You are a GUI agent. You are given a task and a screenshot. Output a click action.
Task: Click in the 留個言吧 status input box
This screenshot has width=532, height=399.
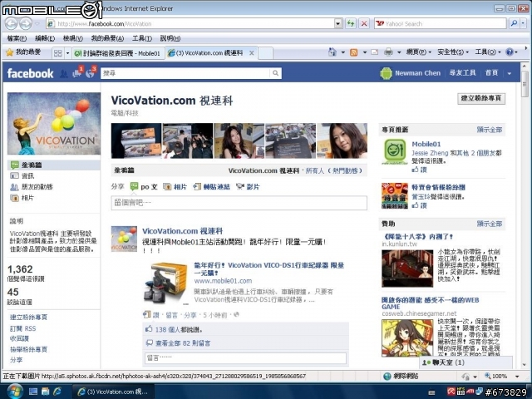[x=239, y=203]
